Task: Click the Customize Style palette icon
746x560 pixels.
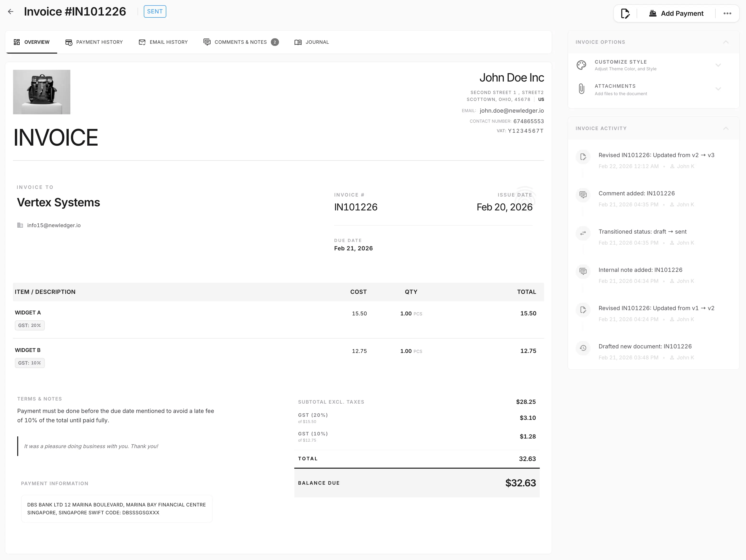Action: click(581, 65)
